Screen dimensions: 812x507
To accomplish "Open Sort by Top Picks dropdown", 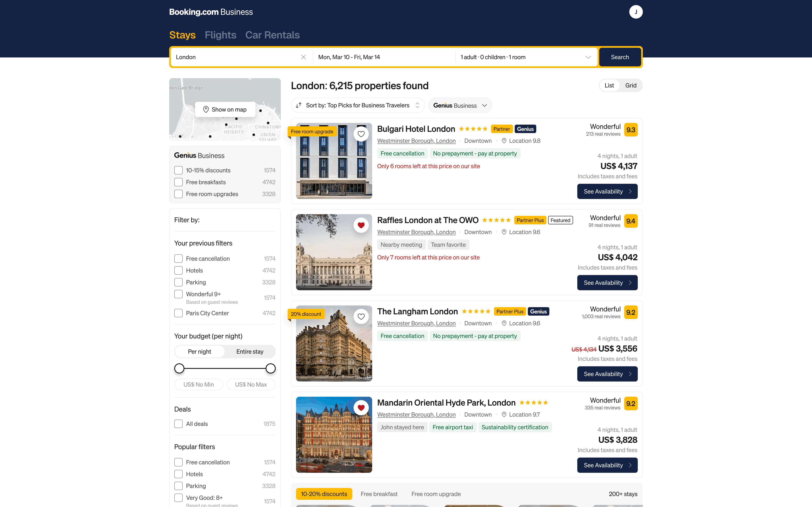I will pos(358,105).
